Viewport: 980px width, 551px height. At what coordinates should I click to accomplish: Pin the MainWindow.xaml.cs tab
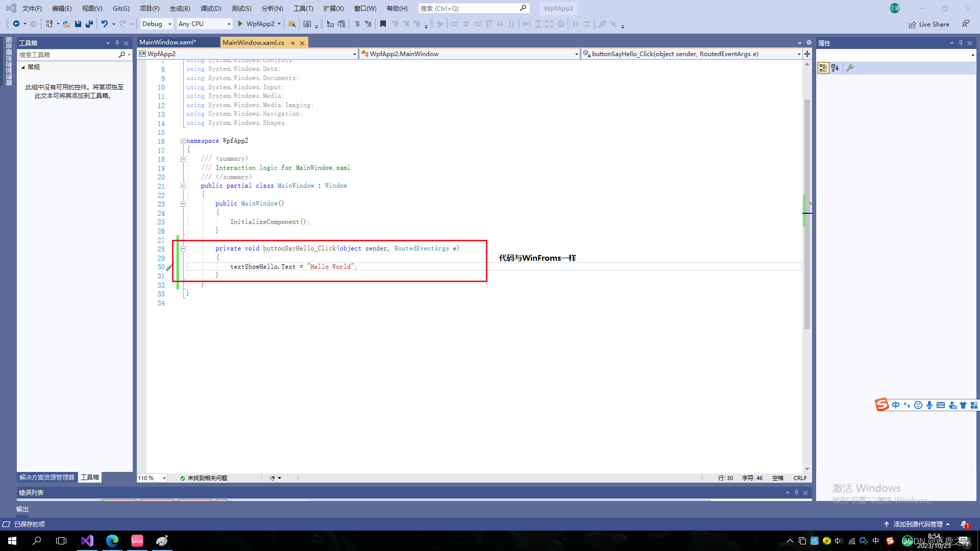point(292,43)
